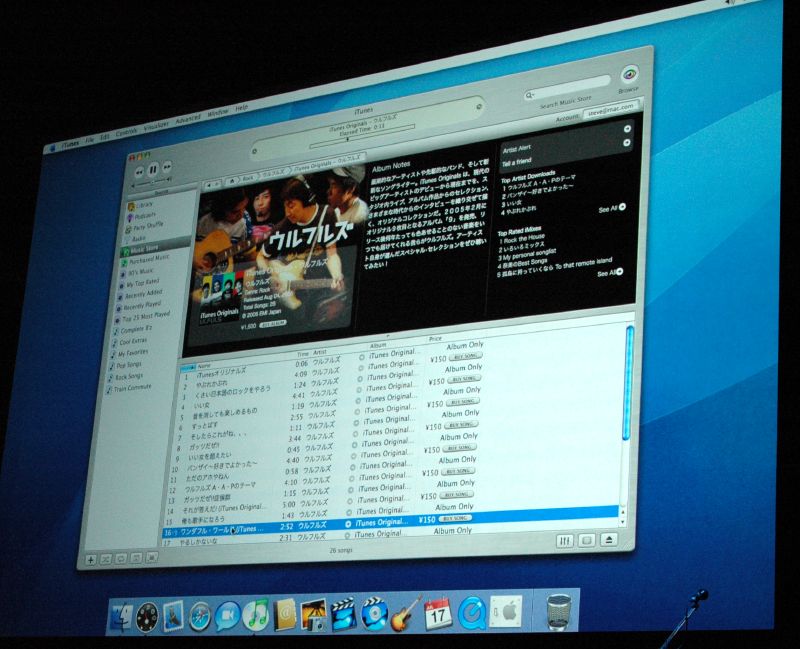
Task: Open QuickTime Player from the Dock
Action: click(x=471, y=613)
